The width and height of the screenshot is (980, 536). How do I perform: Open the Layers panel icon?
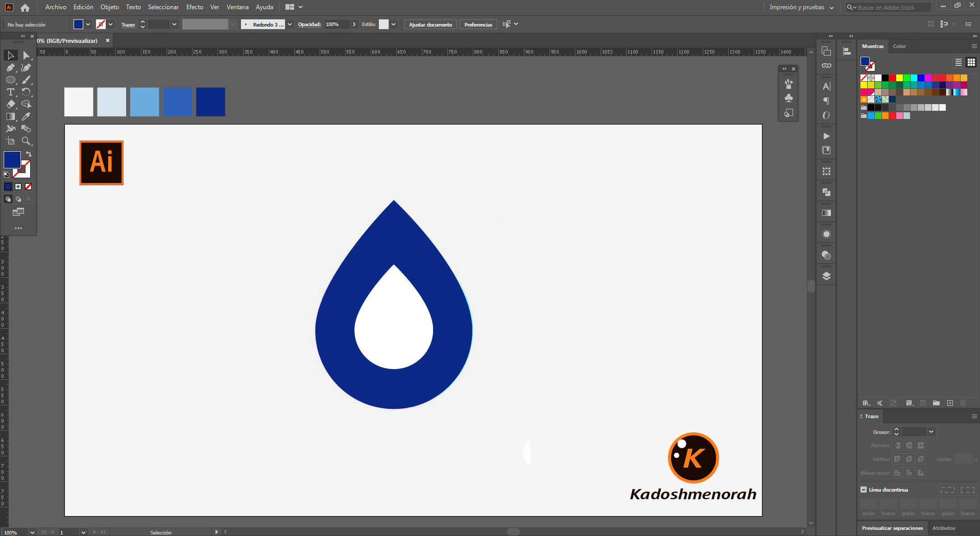pos(826,276)
